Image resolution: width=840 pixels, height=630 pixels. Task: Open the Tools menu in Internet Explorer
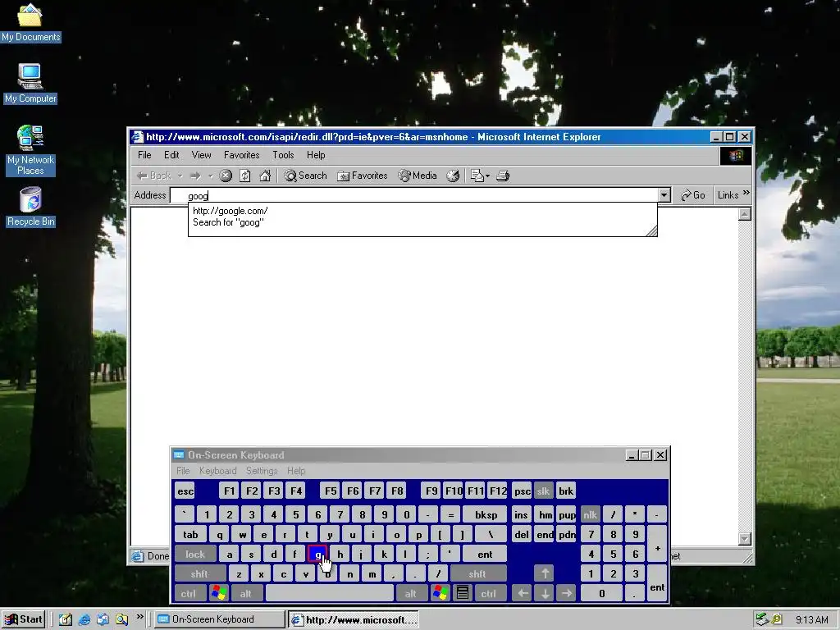tap(283, 155)
